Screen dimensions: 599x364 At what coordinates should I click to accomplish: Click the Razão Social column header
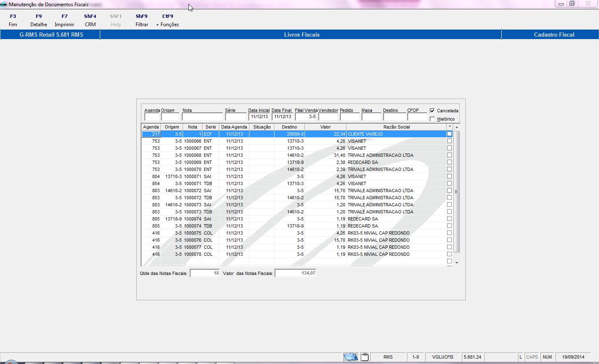point(396,127)
